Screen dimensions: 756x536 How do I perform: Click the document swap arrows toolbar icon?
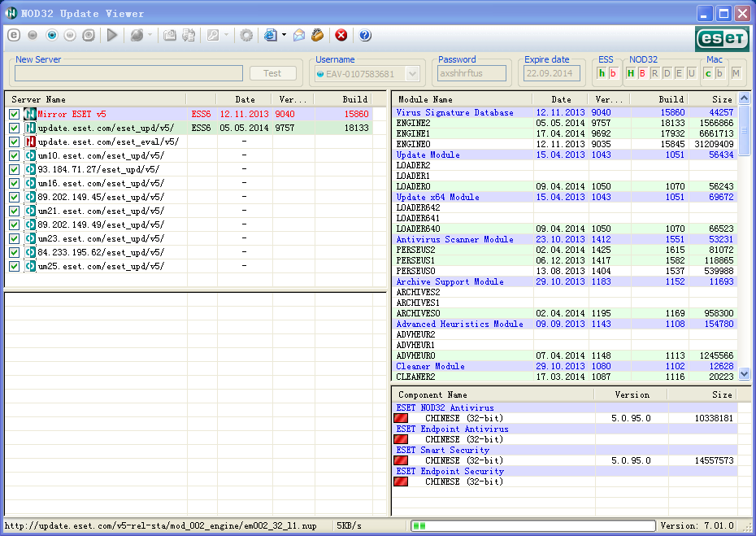[189, 35]
